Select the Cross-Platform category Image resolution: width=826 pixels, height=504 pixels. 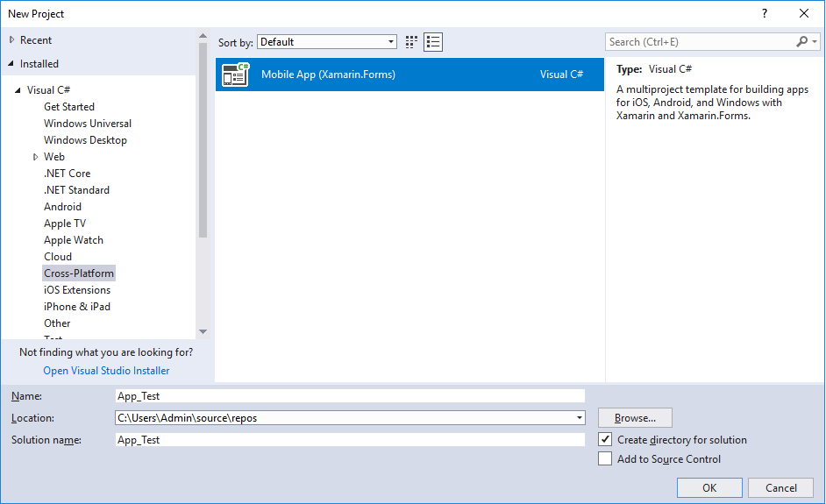[x=79, y=273]
